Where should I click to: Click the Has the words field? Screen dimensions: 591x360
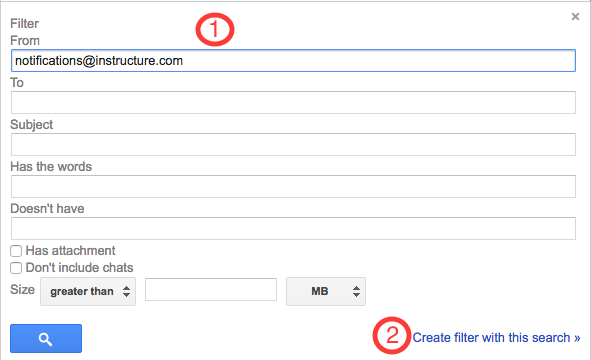pyautogui.click(x=293, y=186)
